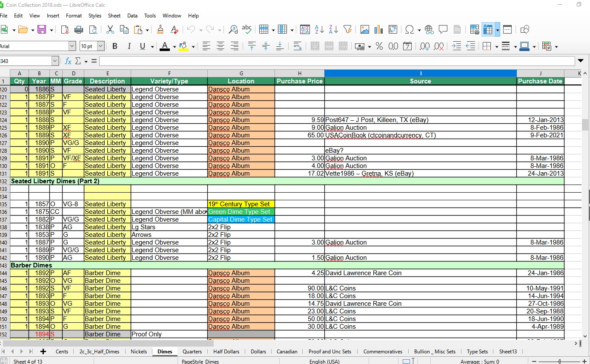This screenshot has height=364, width=590.
Task: Run the spelling check (abc icon)
Action: click(x=246, y=29)
